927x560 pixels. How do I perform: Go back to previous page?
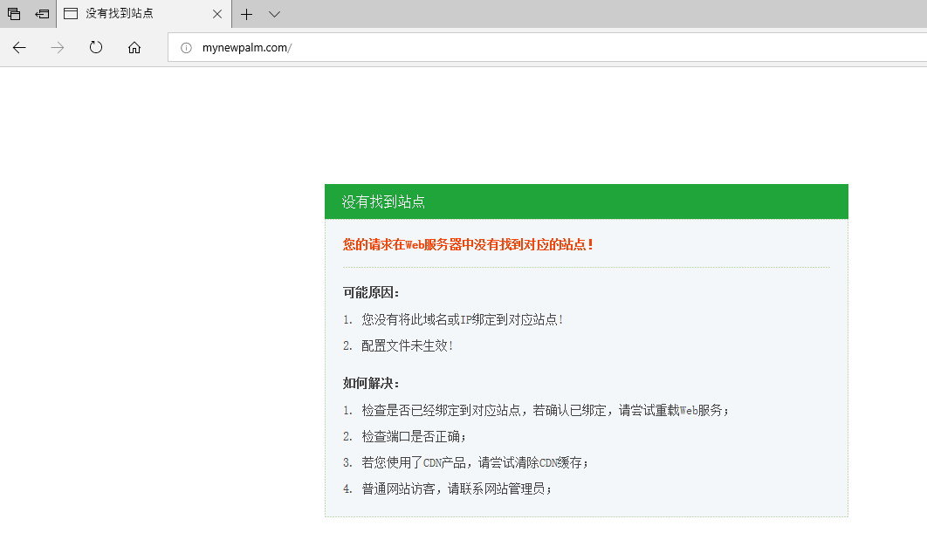pyautogui.click(x=19, y=47)
